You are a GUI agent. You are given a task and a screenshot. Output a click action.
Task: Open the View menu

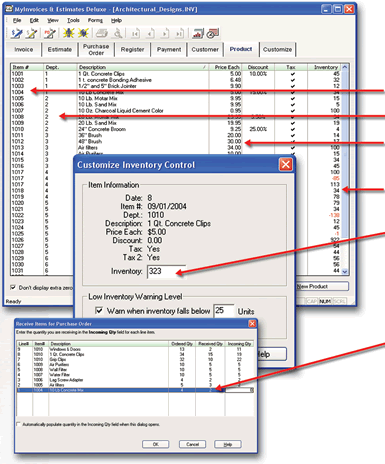(53, 21)
